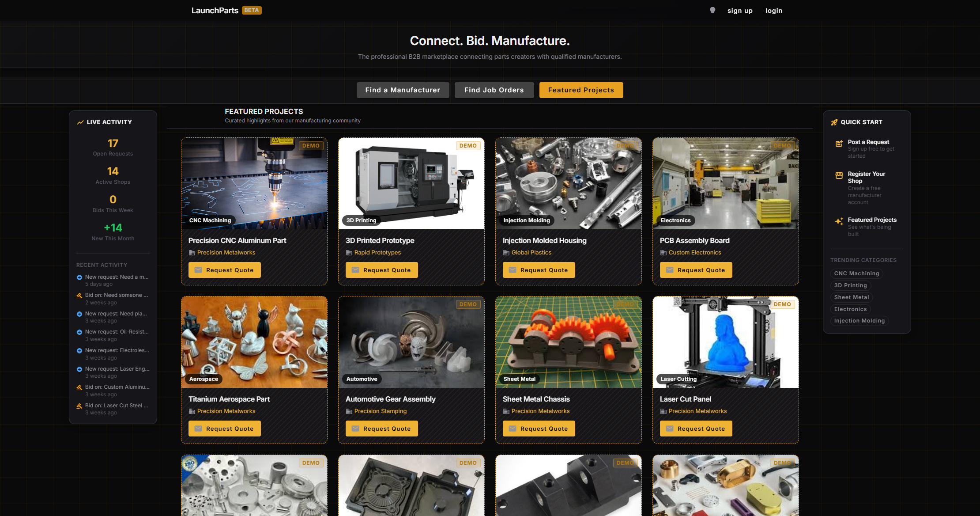Click the Live Activity chart icon
The height and width of the screenshot is (516, 980).
80,122
